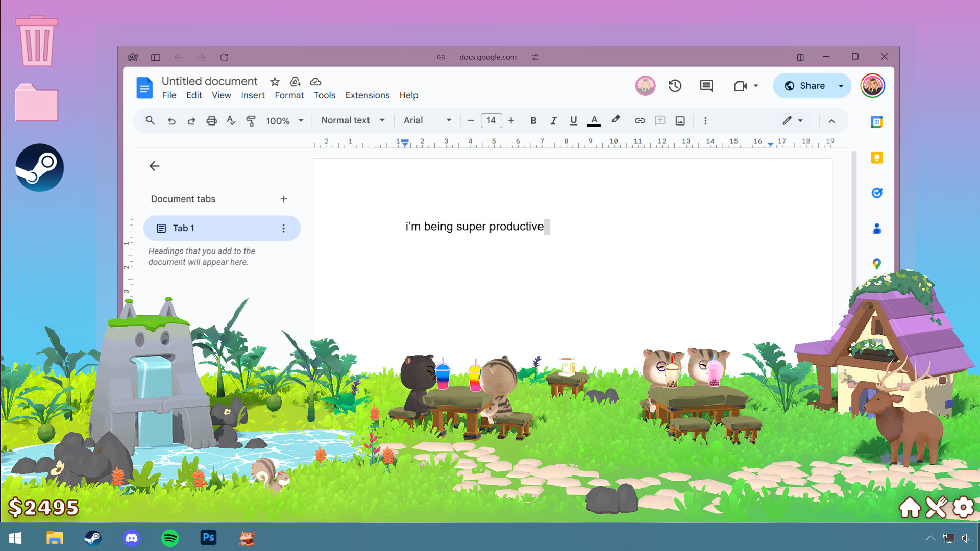
Task: Toggle italic formatting
Action: point(553,120)
